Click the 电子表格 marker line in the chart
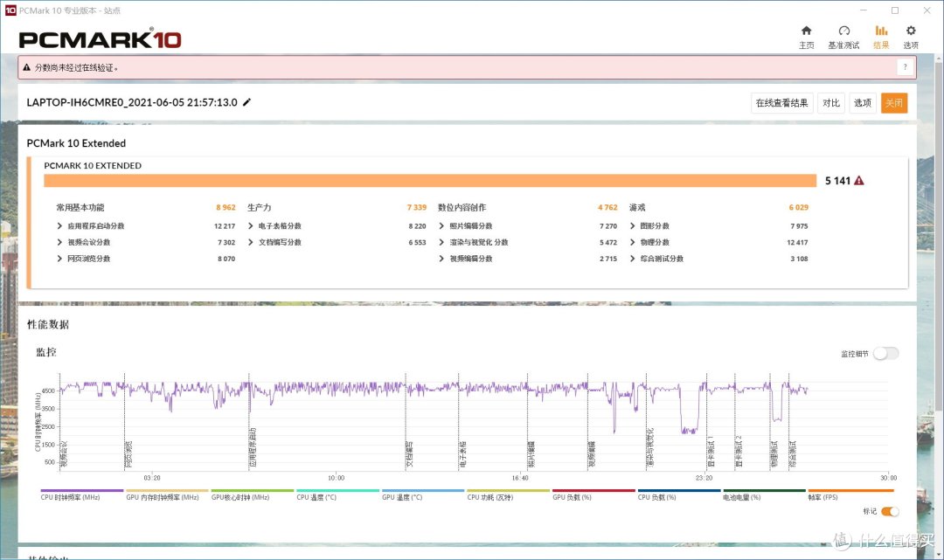Image resolution: width=944 pixels, height=560 pixels. pyautogui.click(x=458, y=421)
